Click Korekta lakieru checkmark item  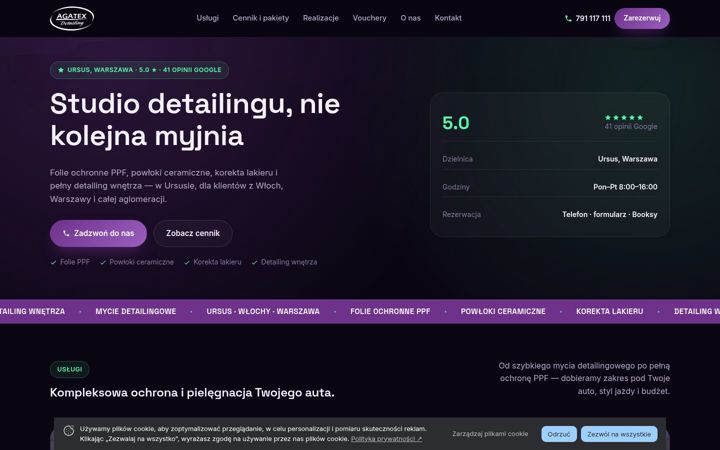(213, 262)
